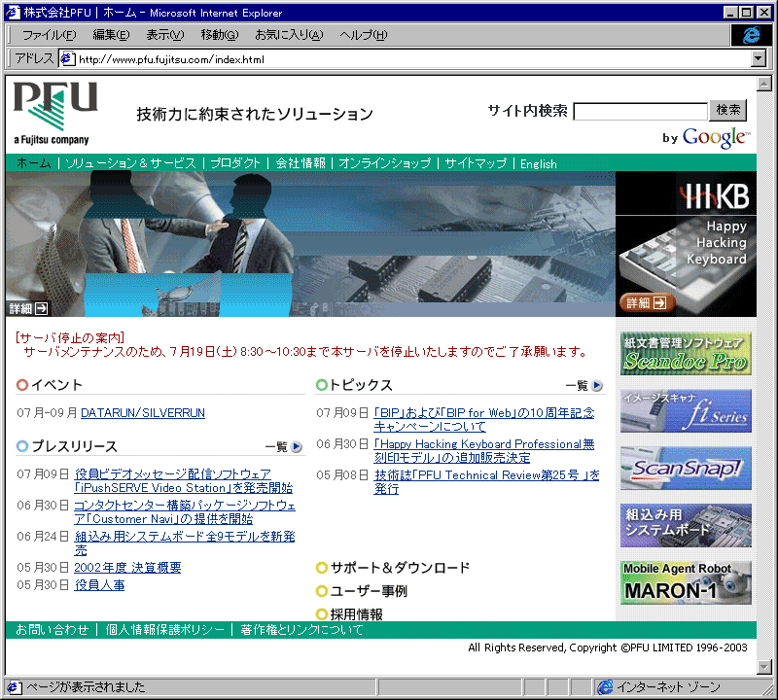The image size is (778, 700).
Task: Open the Scandoc Pro banner
Action: pos(686,353)
